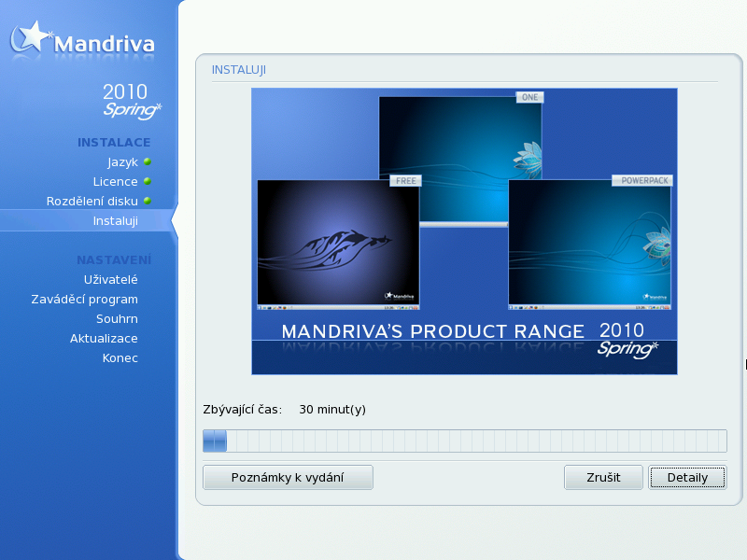Select the Jazyk step in sidebar
The height and width of the screenshot is (560, 747).
(122, 162)
